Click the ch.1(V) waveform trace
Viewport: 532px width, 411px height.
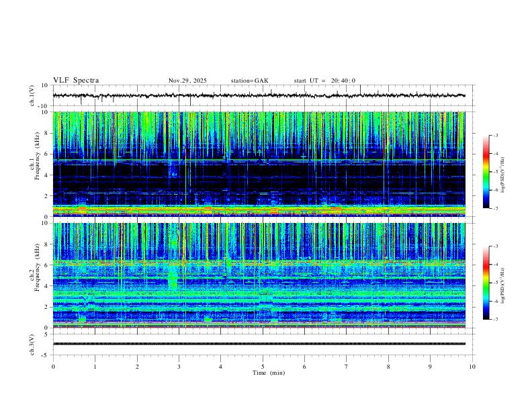coord(259,95)
